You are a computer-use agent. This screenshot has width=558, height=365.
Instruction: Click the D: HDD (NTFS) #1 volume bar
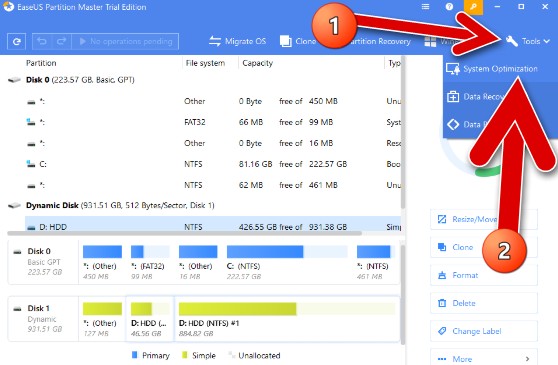pos(287,308)
